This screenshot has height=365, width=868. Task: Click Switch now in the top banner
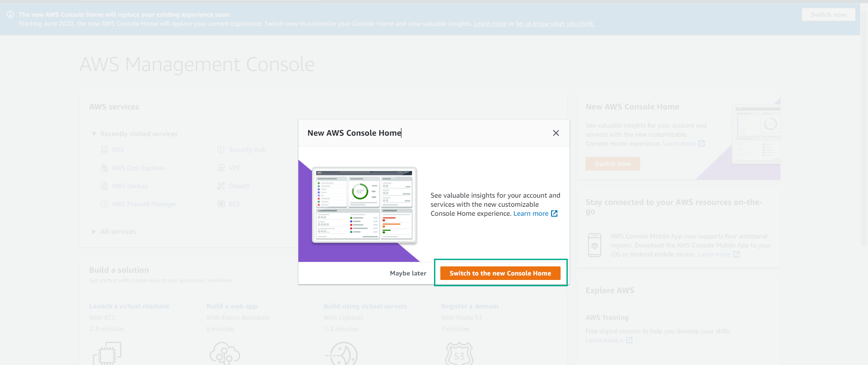pyautogui.click(x=829, y=14)
